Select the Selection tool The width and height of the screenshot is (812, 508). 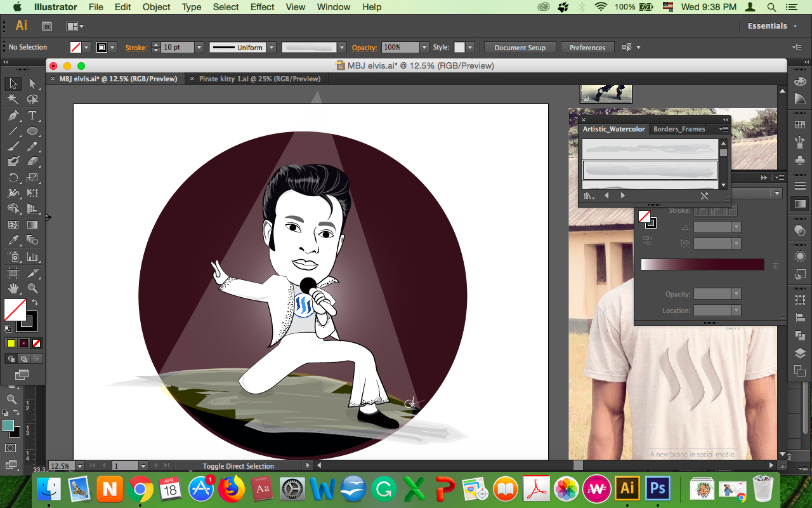[13, 84]
